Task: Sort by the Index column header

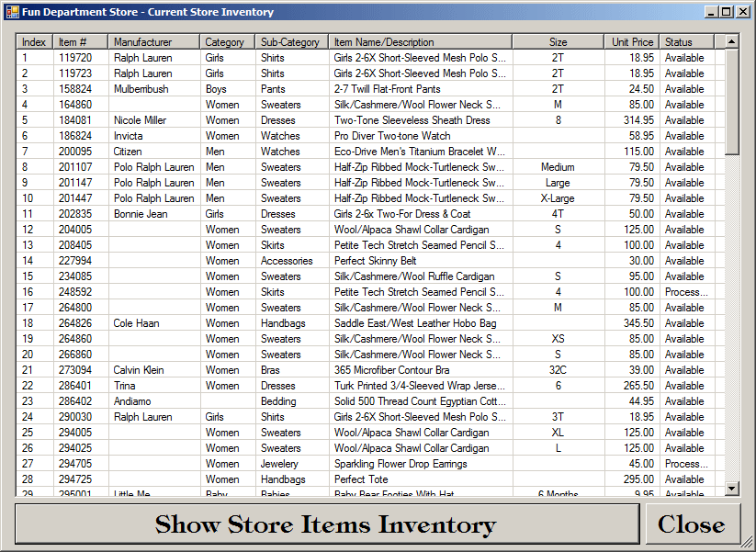Action: (35, 42)
